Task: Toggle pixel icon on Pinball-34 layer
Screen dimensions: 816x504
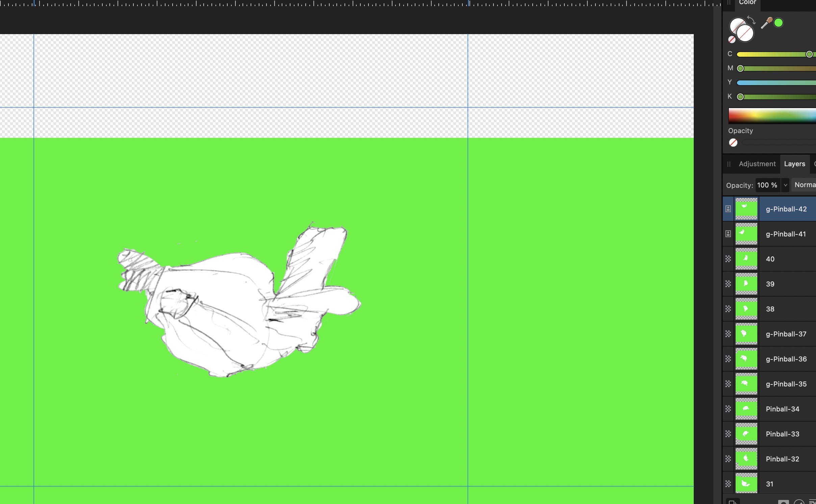Action: pos(728,409)
